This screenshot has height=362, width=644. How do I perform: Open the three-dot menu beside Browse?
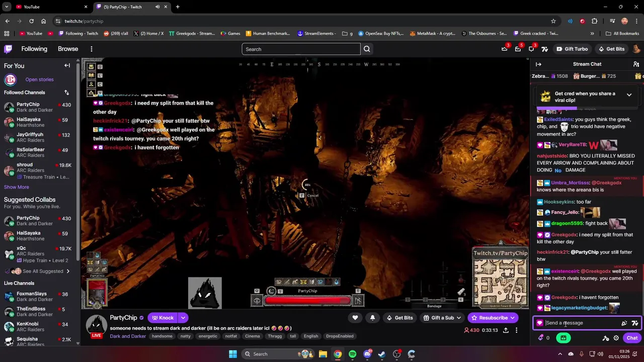click(91, 49)
